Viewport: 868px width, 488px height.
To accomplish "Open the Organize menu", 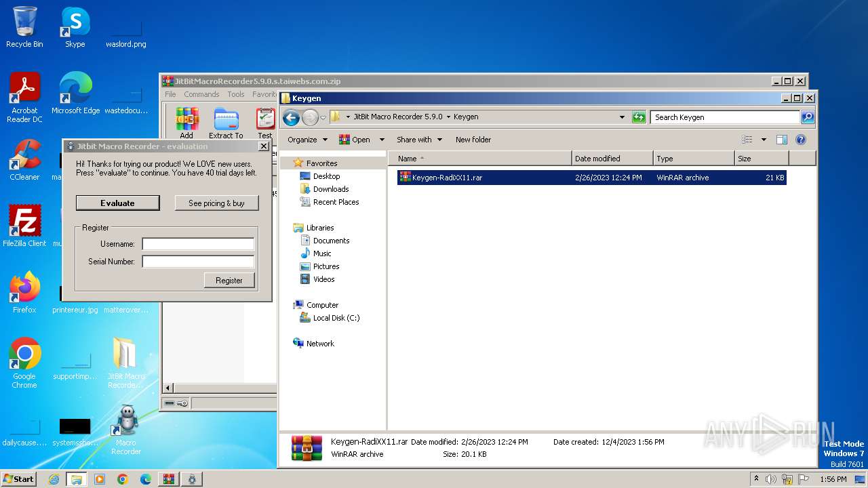I will (x=307, y=140).
